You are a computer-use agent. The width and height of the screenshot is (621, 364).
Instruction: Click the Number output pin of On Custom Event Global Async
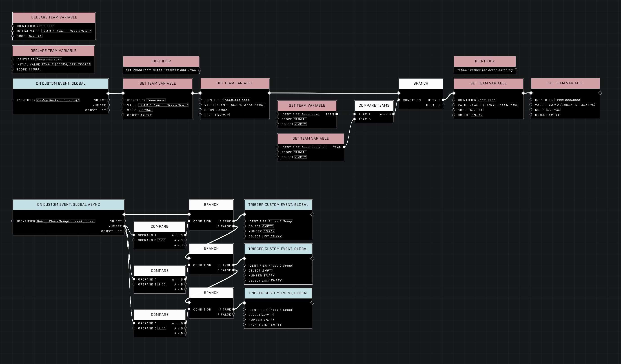pos(124,226)
